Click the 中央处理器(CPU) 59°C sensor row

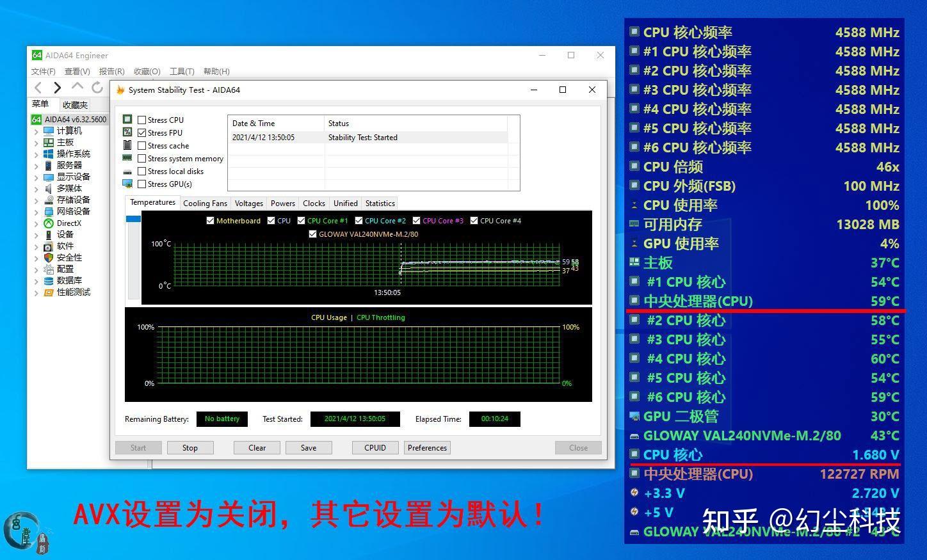(764, 301)
